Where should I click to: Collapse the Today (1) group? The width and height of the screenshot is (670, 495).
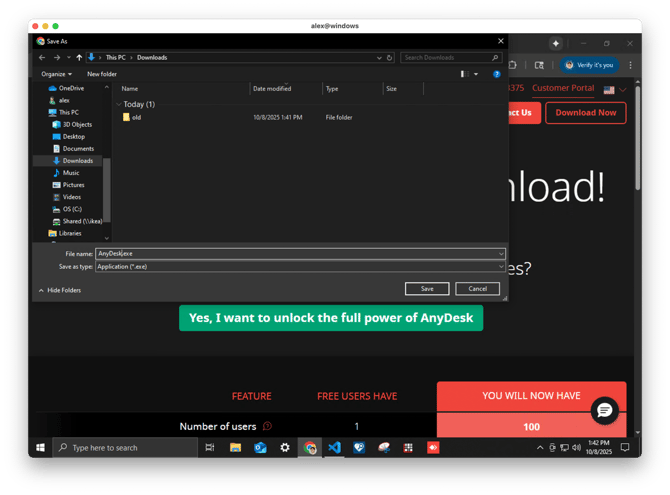tap(119, 104)
